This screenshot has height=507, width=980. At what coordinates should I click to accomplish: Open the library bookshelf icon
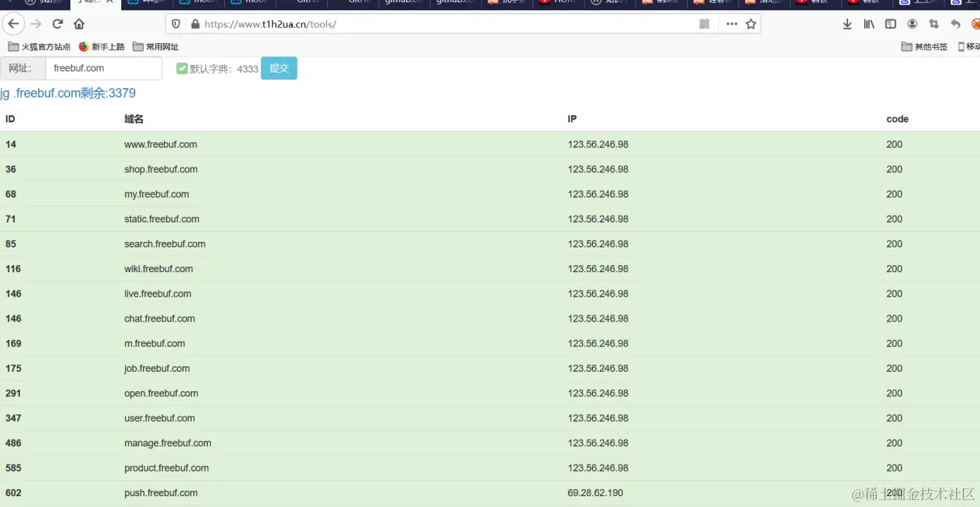point(869,24)
